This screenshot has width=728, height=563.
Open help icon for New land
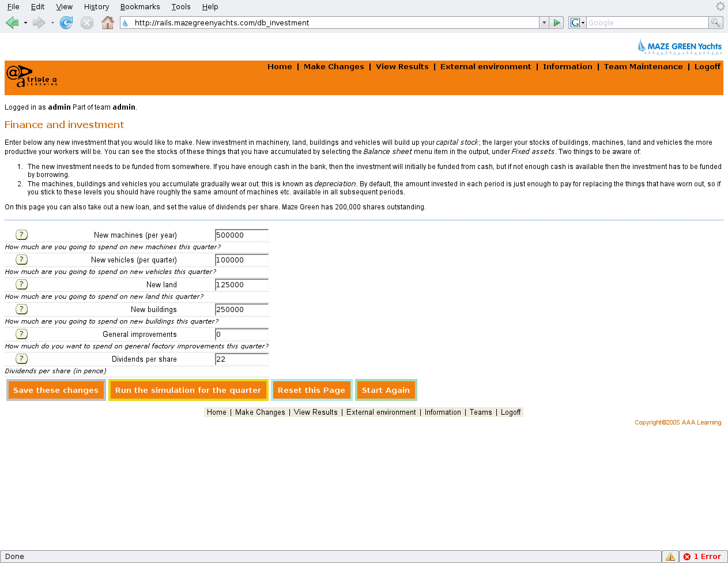[21, 284]
